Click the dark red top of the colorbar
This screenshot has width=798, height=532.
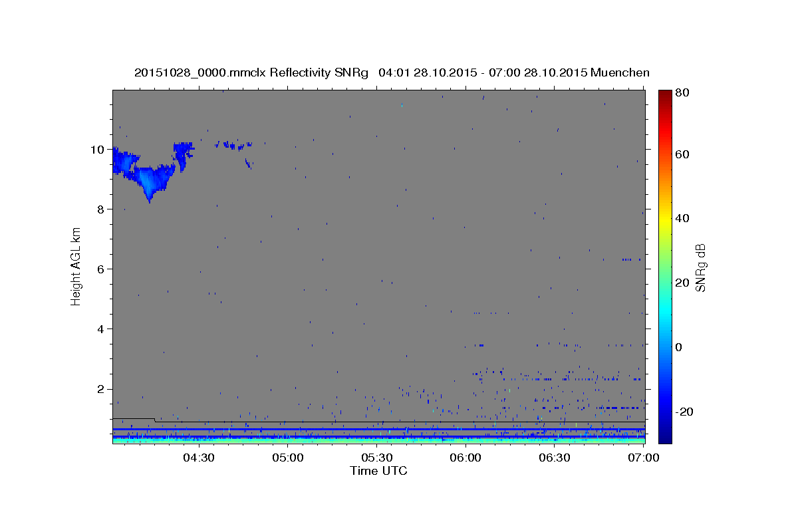point(665,96)
